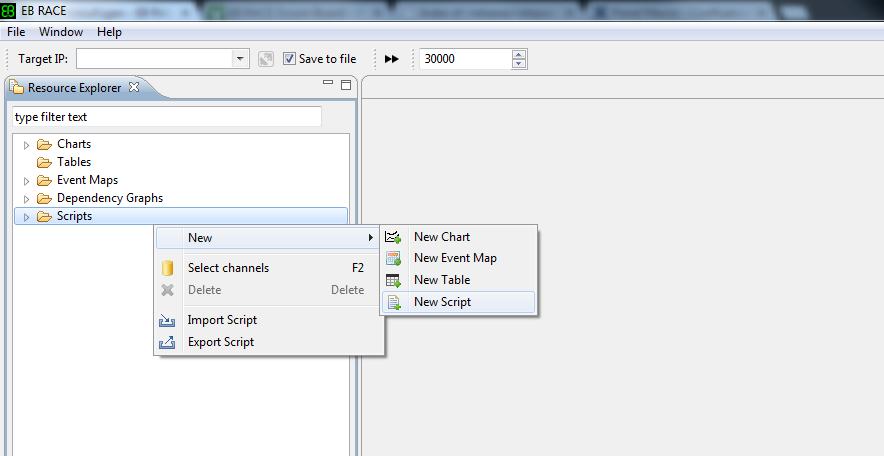
Task: Click the New Table grid icon
Action: (393, 280)
